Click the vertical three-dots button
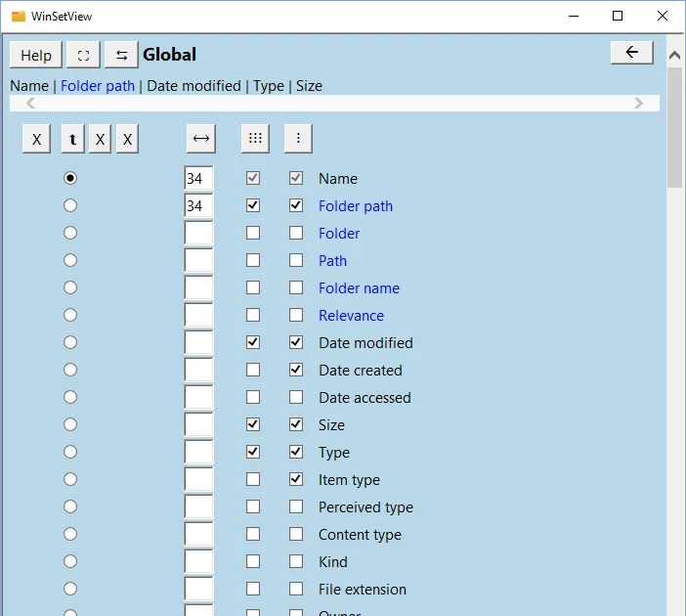 tap(298, 139)
